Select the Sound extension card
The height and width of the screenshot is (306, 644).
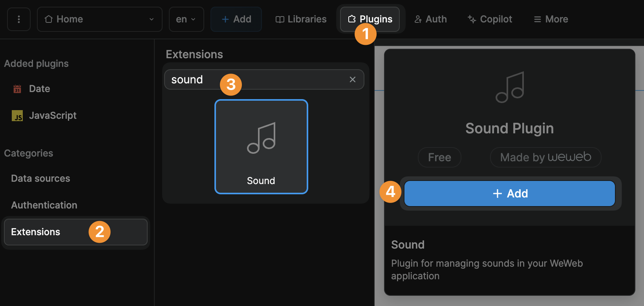tap(261, 147)
